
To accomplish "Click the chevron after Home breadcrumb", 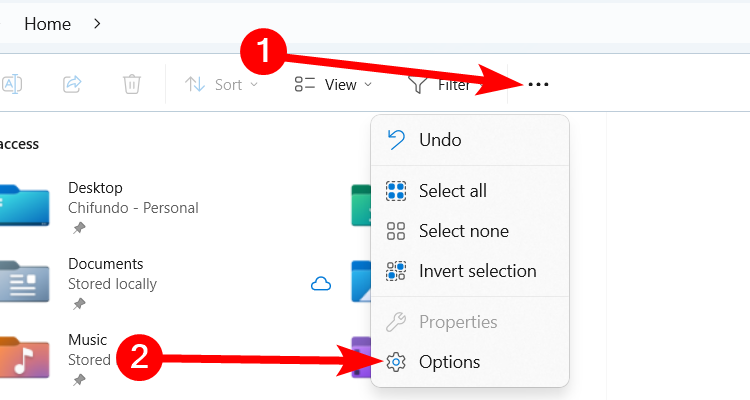I will [97, 22].
